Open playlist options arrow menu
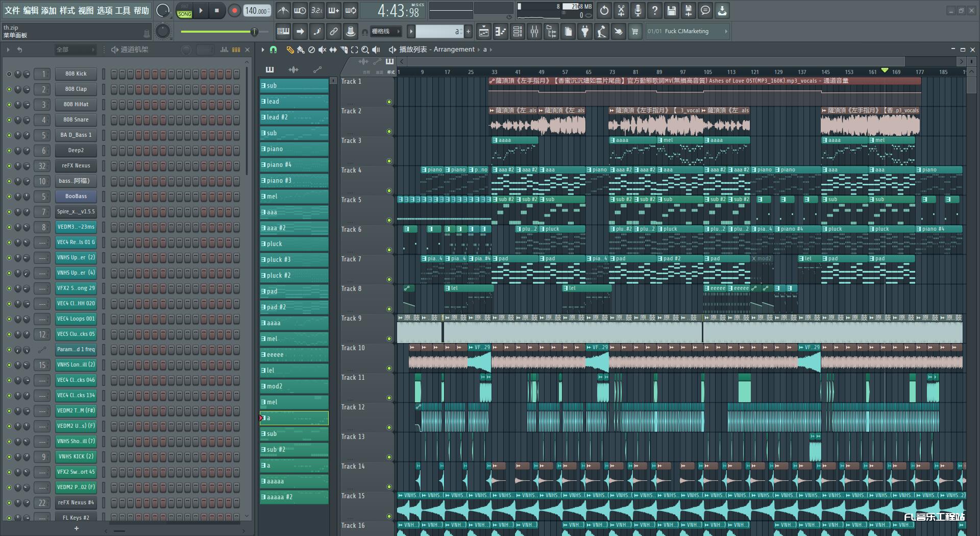 coord(263,50)
